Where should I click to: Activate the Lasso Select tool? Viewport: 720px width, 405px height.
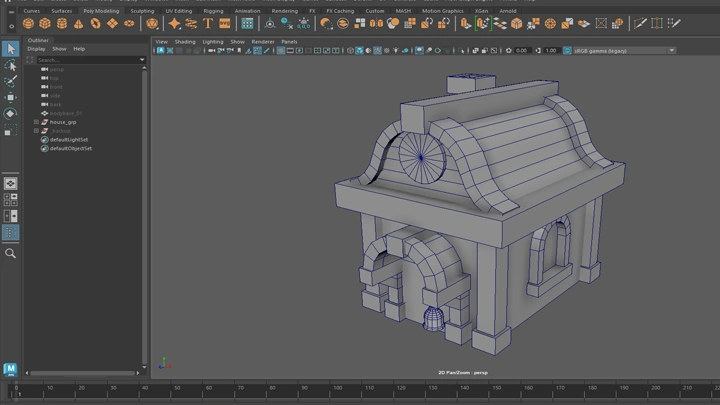11,65
